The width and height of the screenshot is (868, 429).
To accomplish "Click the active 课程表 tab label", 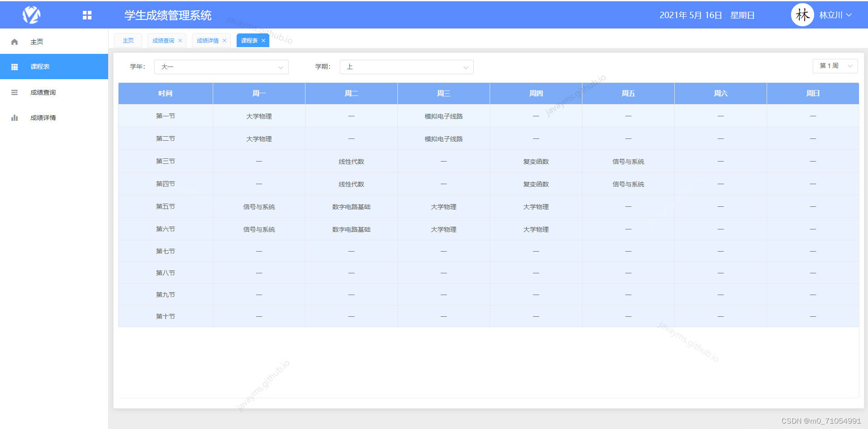I will (248, 40).
